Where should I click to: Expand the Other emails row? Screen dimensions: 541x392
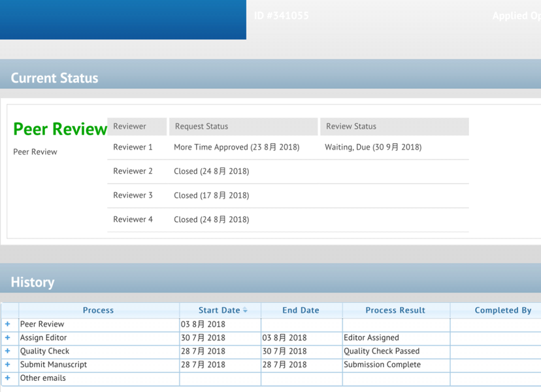click(x=8, y=378)
